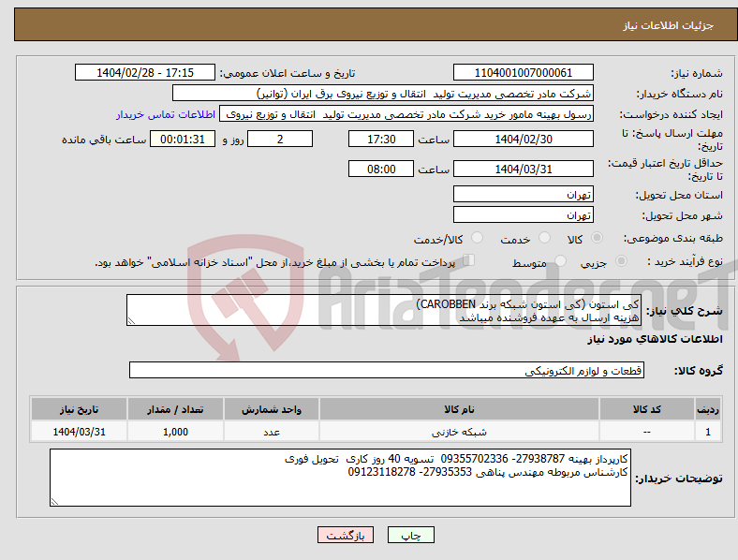
Task: Click the واحد شمارش column header
Action: coord(272,409)
